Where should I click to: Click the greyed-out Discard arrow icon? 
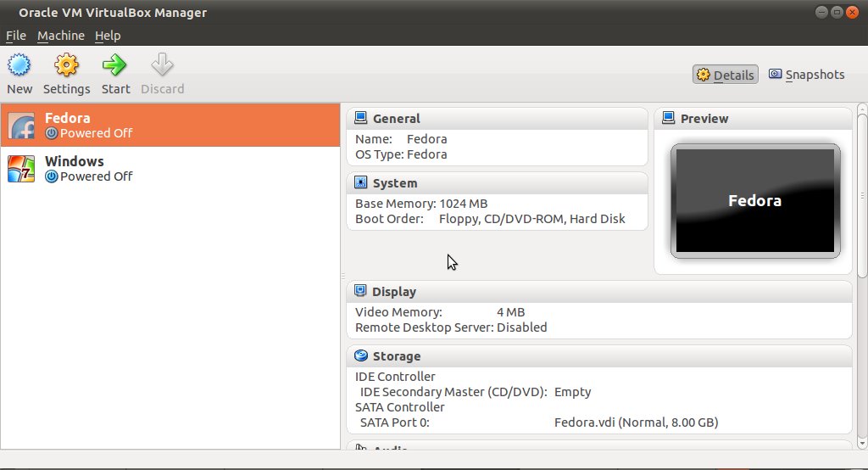click(162, 64)
